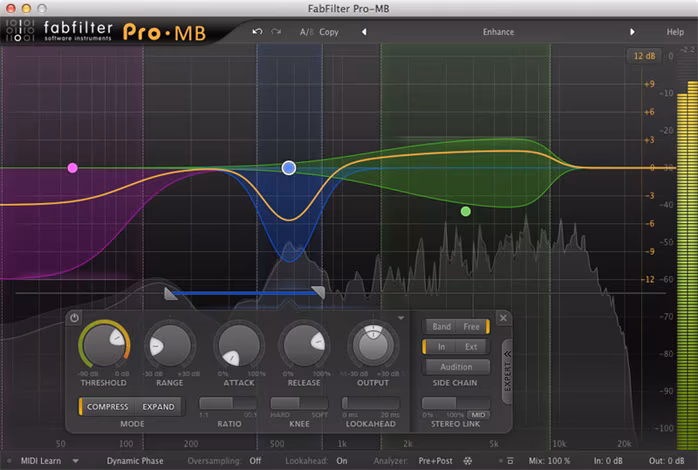Screen dimensions: 698x470
Task: Toggle MID stereo link mode
Action: click(x=479, y=414)
